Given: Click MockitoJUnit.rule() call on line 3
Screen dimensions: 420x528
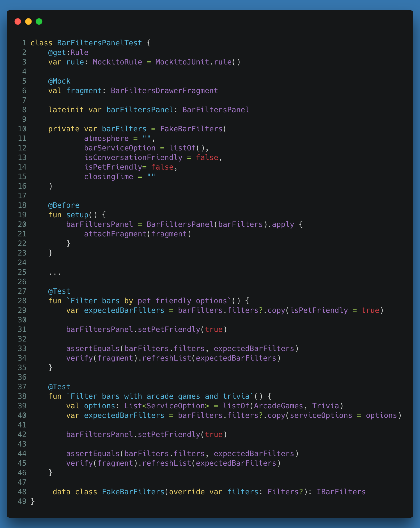Looking at the screenshot, I should click(198, 62).
